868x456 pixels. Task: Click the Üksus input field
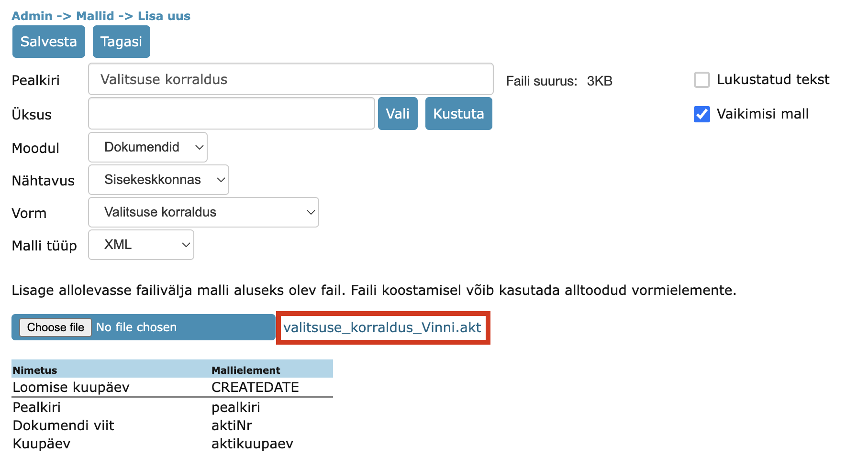231,114
